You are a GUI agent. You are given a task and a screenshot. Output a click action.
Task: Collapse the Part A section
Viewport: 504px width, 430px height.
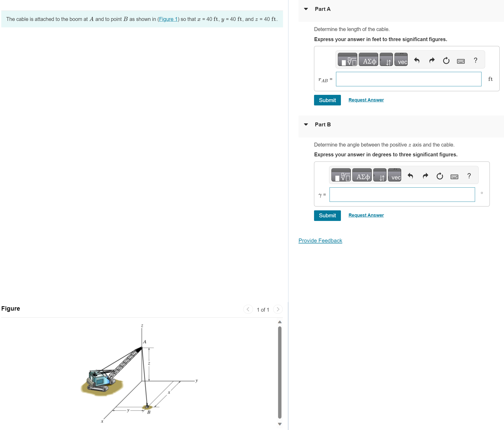(306, 9)
